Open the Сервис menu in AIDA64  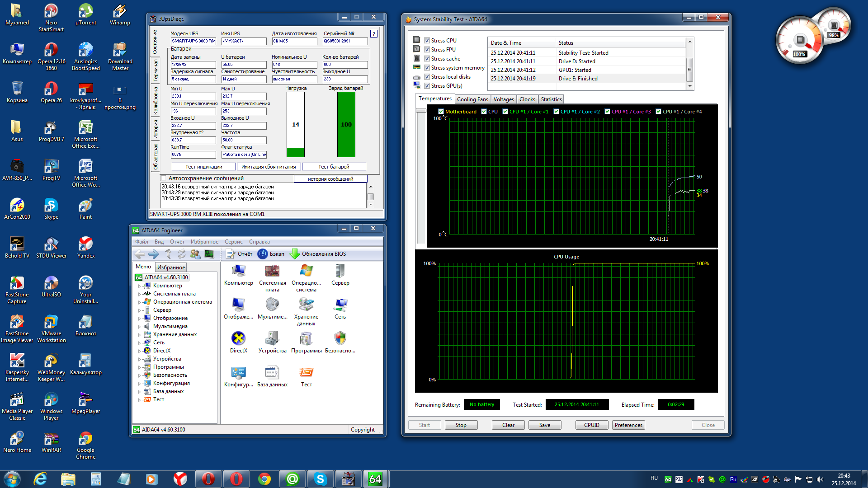[233, 242]
